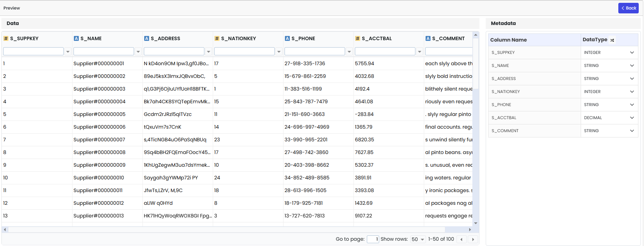Sort by the S_ACCTBAL column header

377,38
